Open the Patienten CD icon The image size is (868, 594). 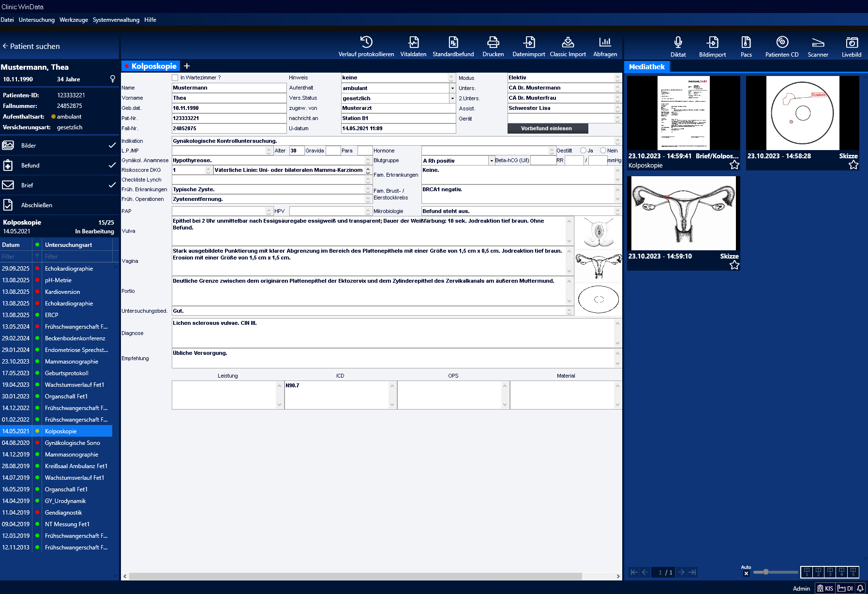click(782, 43)
